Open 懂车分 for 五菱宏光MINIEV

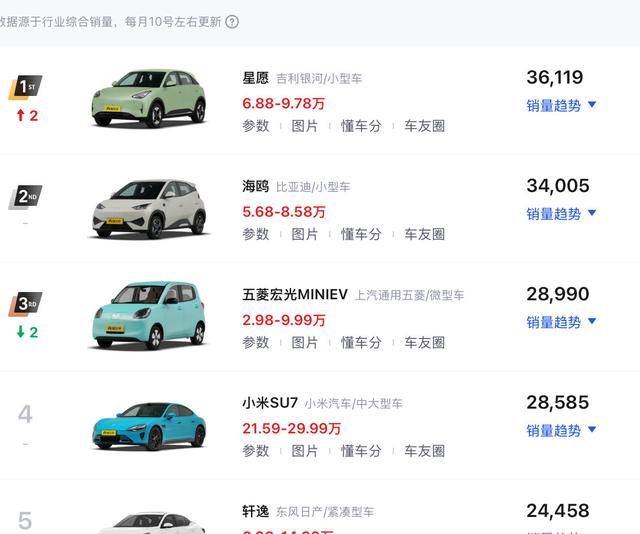pos(361,343)
